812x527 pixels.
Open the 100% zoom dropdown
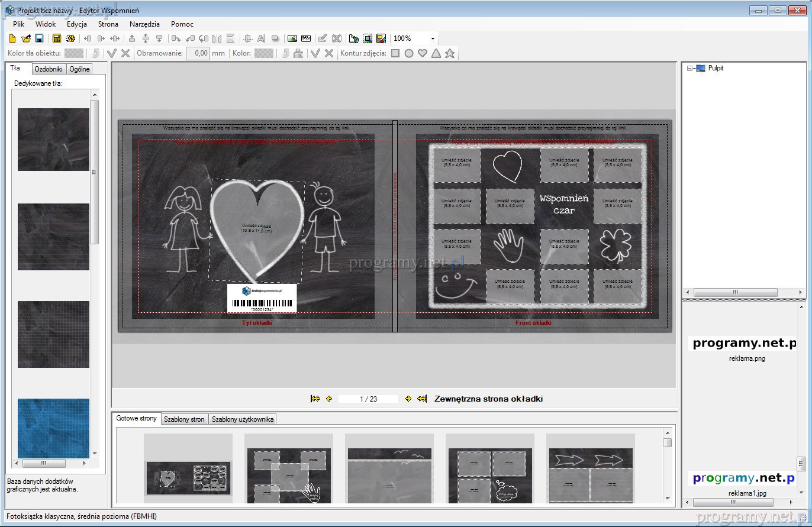(433, 39)
